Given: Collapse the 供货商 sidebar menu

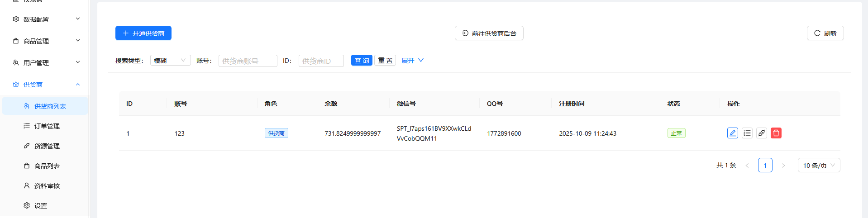Looking at the screenshot, I should 45,85.
